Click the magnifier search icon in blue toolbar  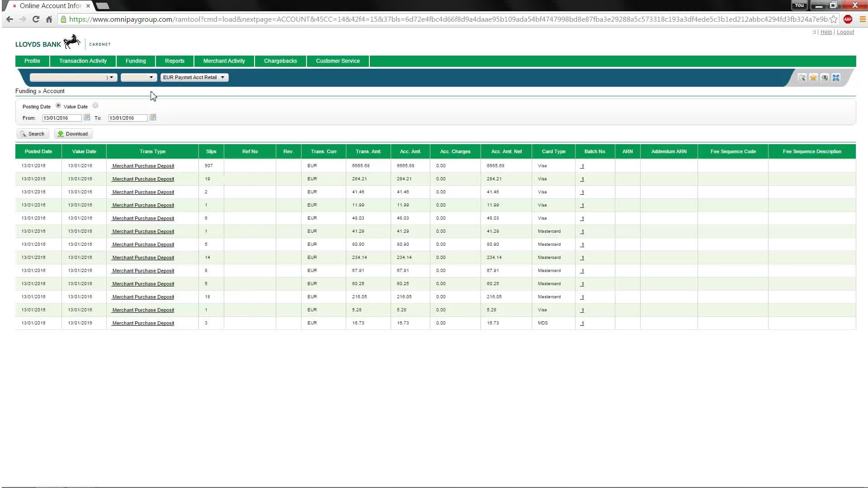[x=802, y=78]
